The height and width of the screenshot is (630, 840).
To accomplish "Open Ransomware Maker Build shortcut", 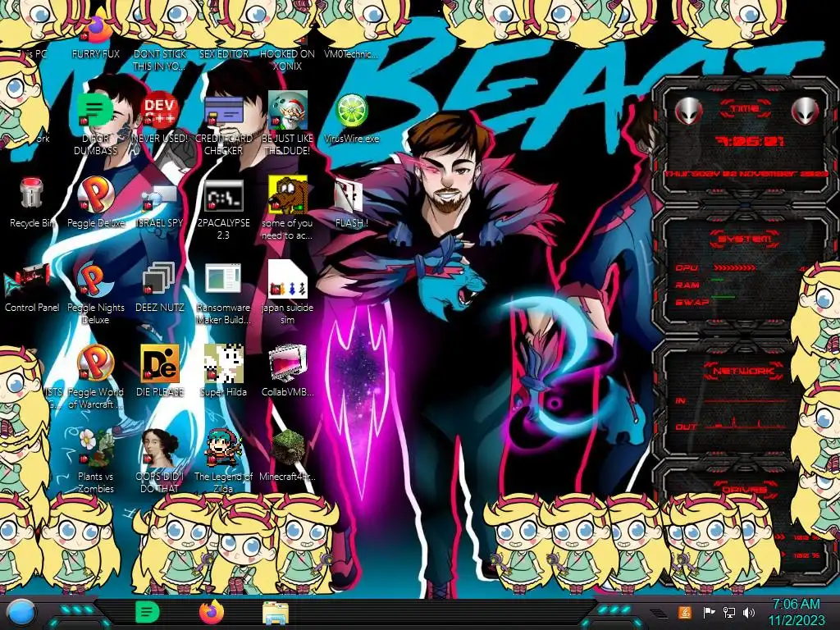I will click(x=223, y=279).
